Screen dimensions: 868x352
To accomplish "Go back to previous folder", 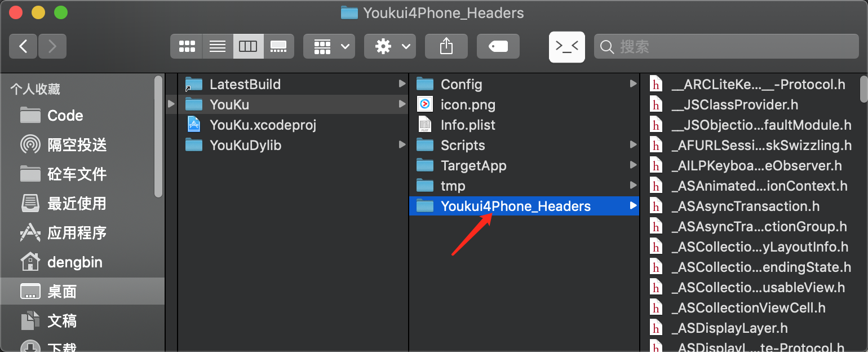I will [x=23, y=46].
